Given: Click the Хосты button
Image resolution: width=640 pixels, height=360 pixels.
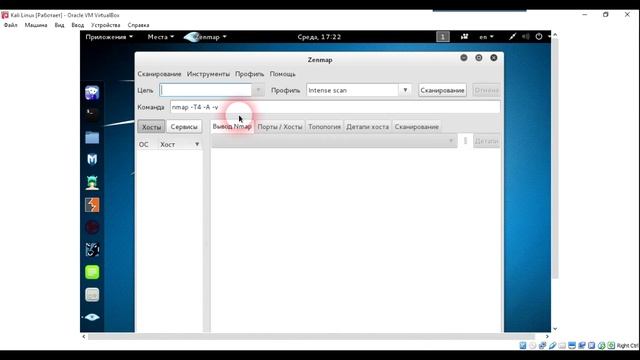Looking at the screenshot, I should pos(151,127).
